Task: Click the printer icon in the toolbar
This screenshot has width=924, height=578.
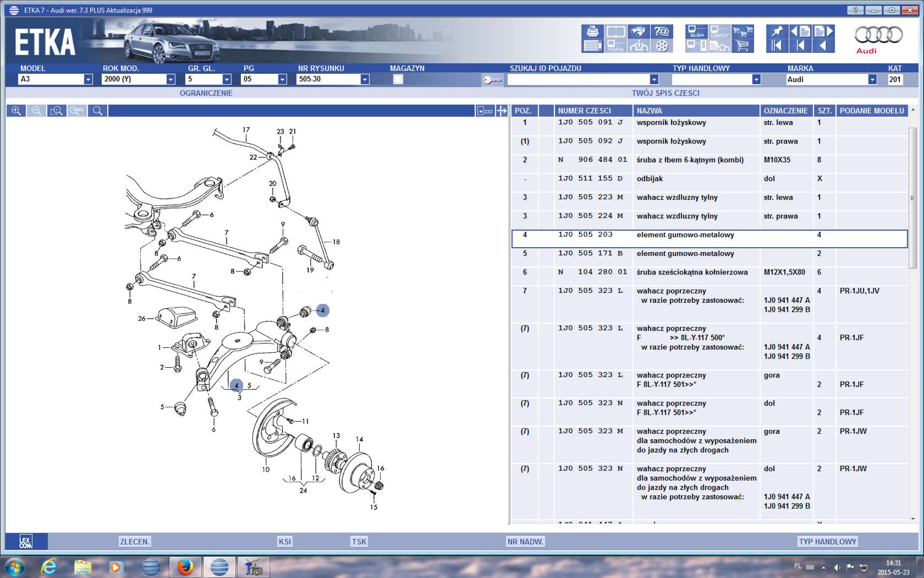Action: [592, 31]
